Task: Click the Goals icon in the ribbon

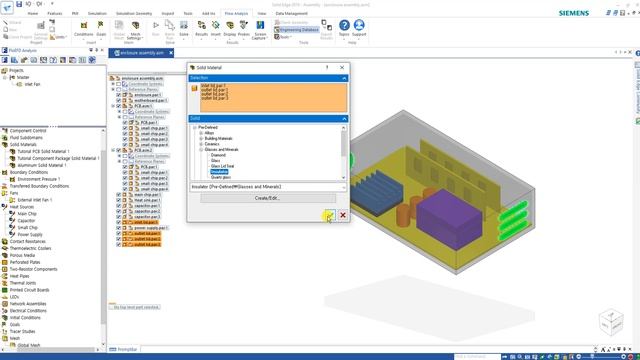Action: (x=101, y=25)
